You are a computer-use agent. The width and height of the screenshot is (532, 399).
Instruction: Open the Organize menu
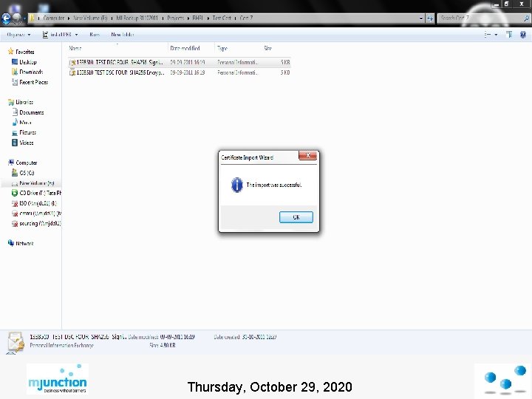[18, 35]
